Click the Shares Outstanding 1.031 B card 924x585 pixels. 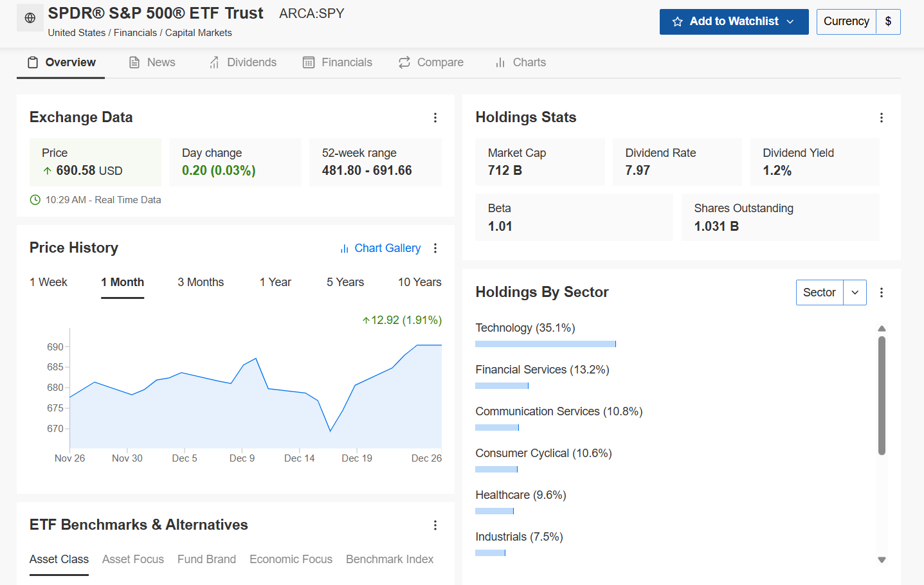coord(781,217)
